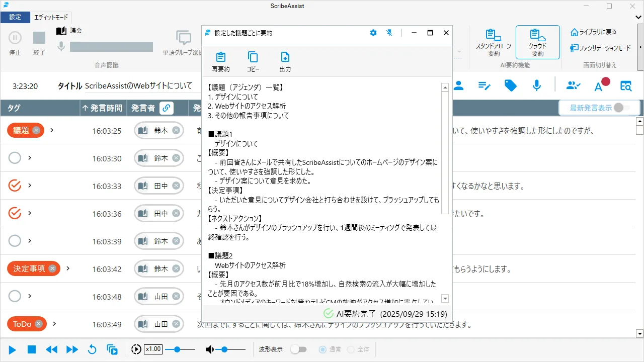The image size is (644, 362).
Task: Click the 停止 pause button
Action: coord(15,37)
